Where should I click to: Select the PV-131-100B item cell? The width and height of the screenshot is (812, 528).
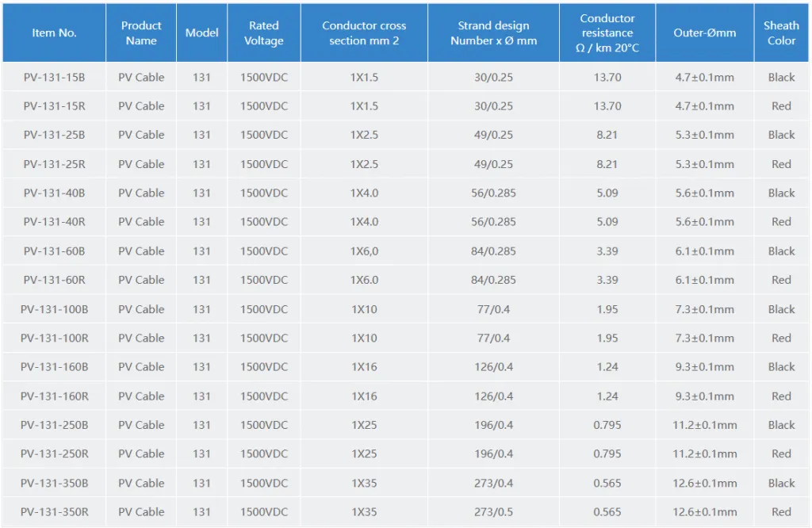[x=54, y=309]
